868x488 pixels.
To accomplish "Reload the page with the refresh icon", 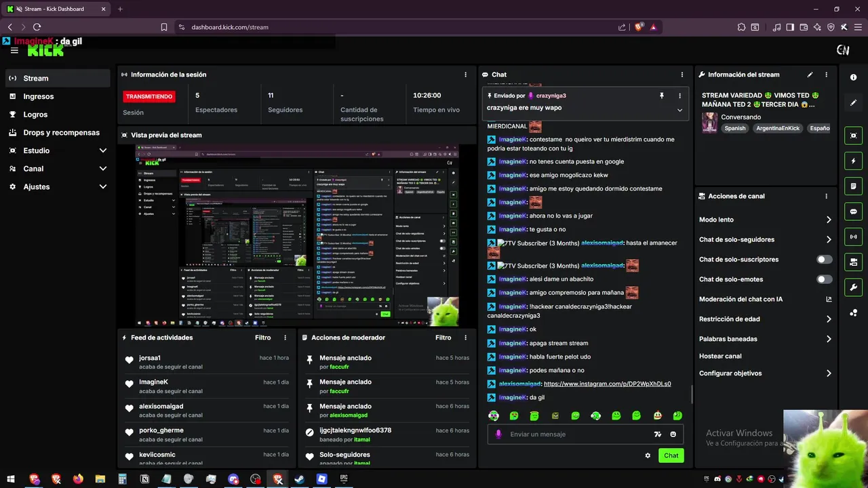I will tap(37, 27).
